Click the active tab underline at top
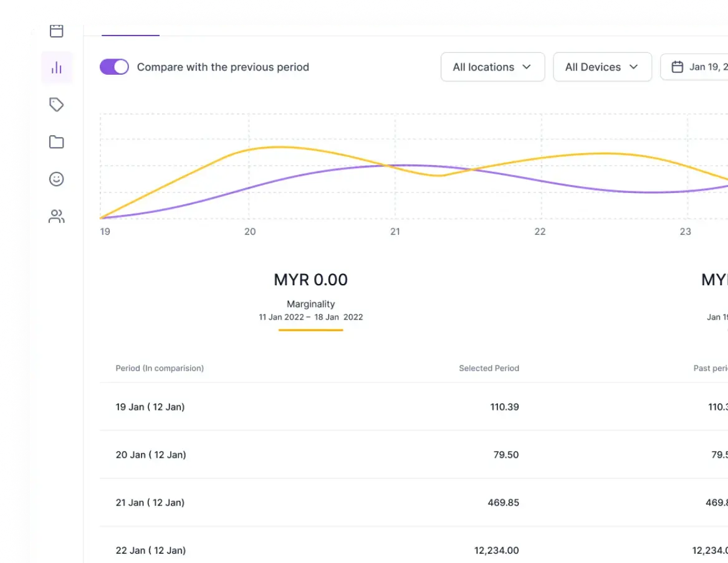 [x=130, y=35]
